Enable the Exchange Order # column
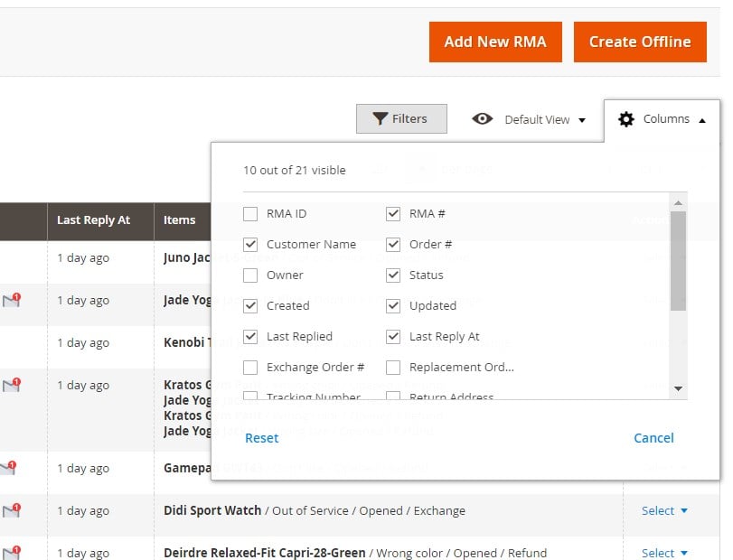The height and width of the screenshot is (560, 733). coord(250,368)
